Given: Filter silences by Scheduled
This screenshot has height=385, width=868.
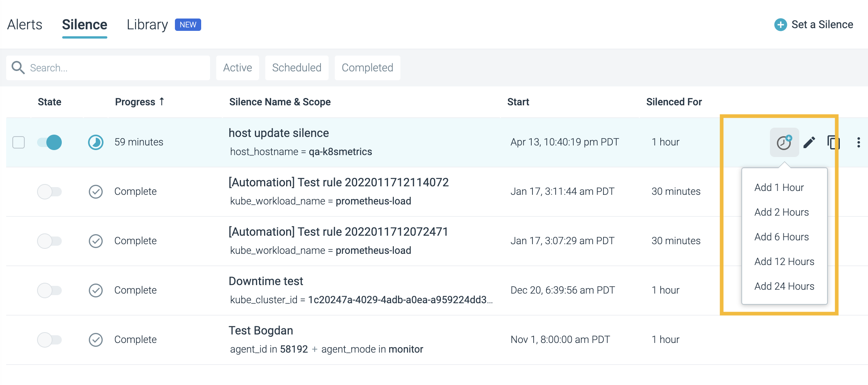Looking at the screenshot, I should 297,68.
